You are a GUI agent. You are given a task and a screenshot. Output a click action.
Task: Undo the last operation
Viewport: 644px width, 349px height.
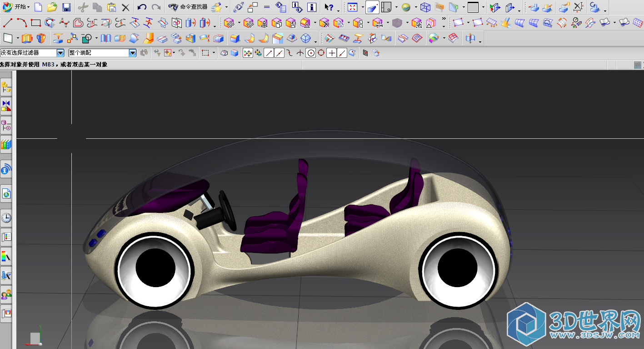click(x=142, y=7)
